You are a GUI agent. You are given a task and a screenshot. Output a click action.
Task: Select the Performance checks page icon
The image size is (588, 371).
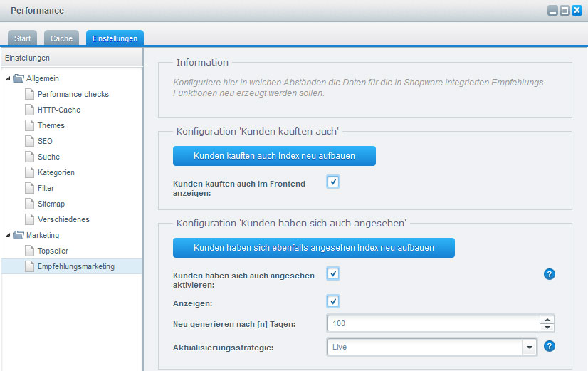tap(30, 94)
